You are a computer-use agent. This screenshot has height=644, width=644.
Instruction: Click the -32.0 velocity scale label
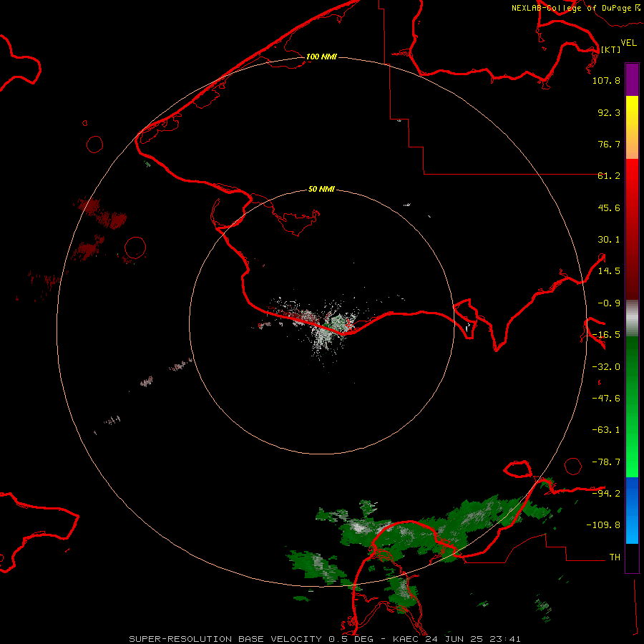coord(606,367)
